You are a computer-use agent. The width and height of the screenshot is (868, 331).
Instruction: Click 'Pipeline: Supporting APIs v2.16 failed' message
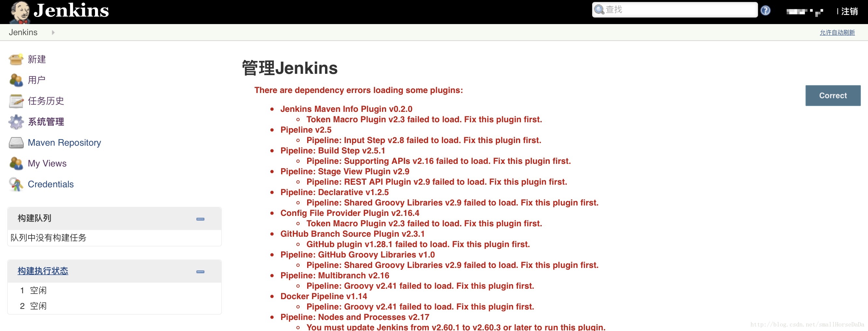[x=438, y=161]
